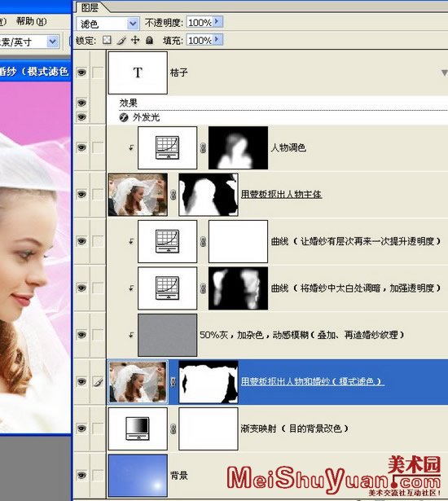Click the layer name 用蒙板抠出人物主体
The image size is (448, 501).
281,194
